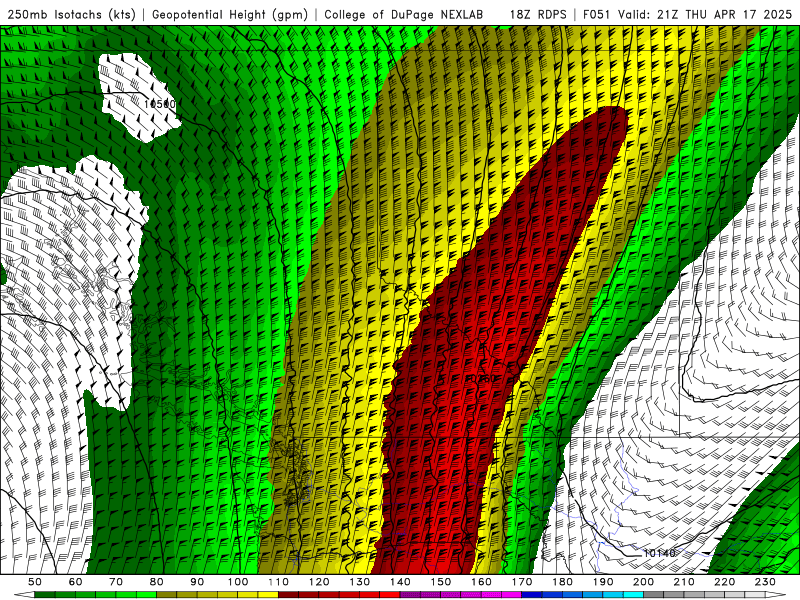
Task: Click the 150 value on the color scale
Action: click(x=441, y=582)
